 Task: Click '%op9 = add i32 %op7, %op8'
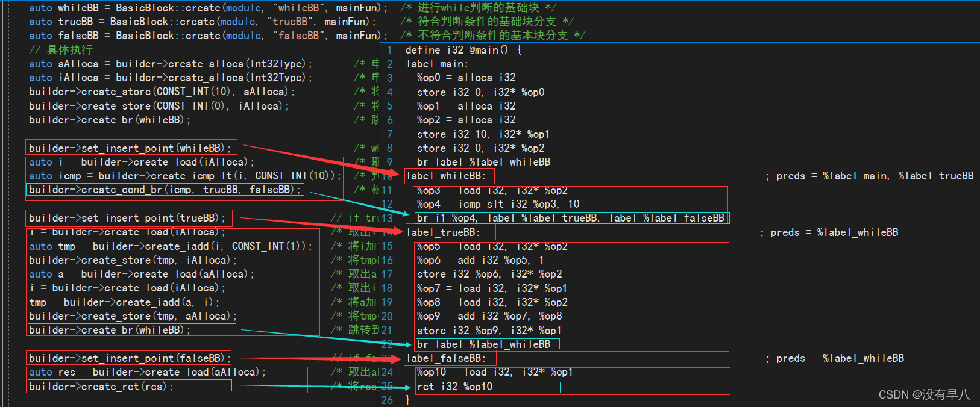pos(489,316)
